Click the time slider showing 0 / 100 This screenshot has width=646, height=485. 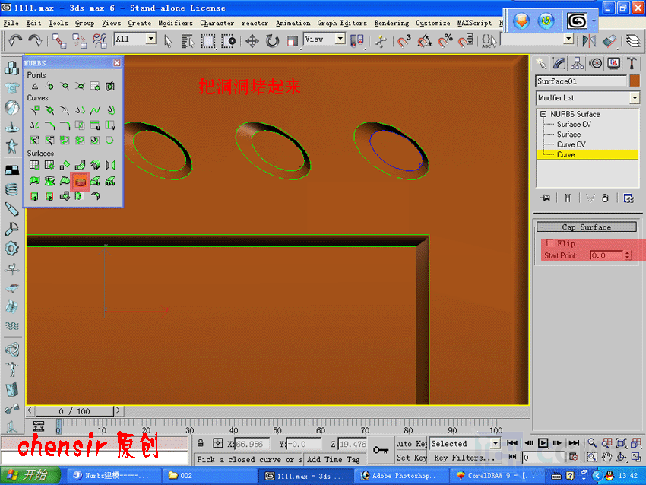pyautogui.click(x=74, y=411)
